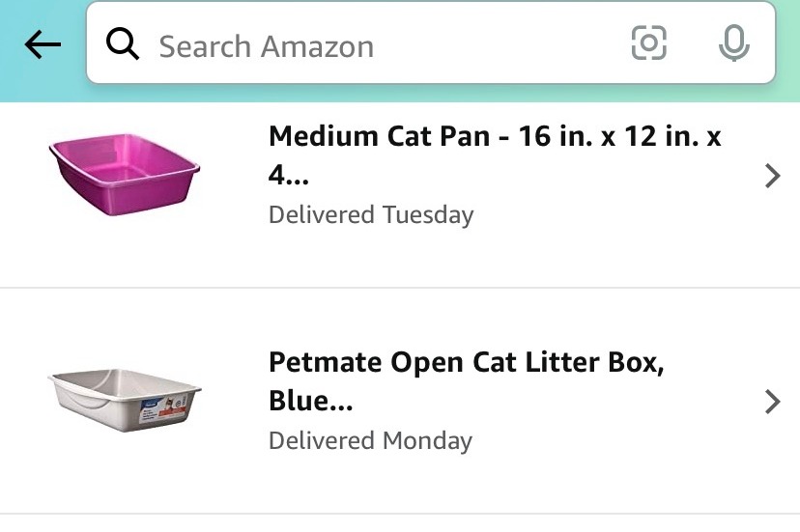Click the magnifying glass search icon
Image resolution: width=800 pixels, height=532 pixels.
(x=123, y=44)
